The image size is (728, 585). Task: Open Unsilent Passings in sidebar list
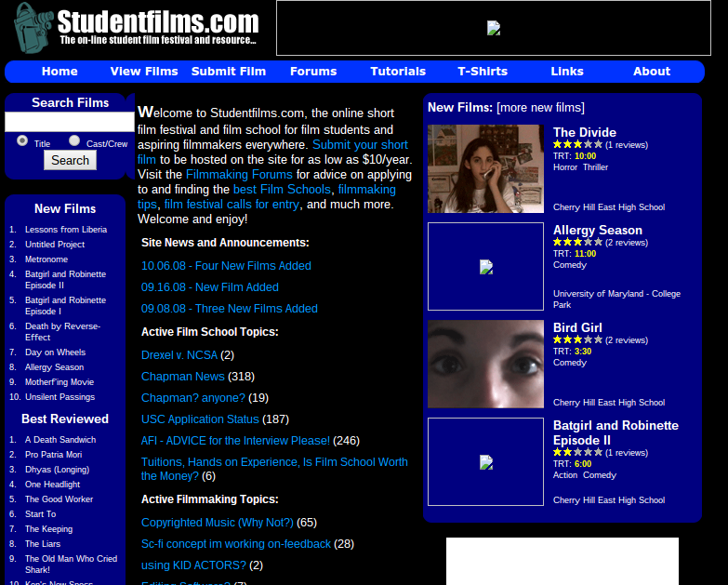[x=60, y=396]
